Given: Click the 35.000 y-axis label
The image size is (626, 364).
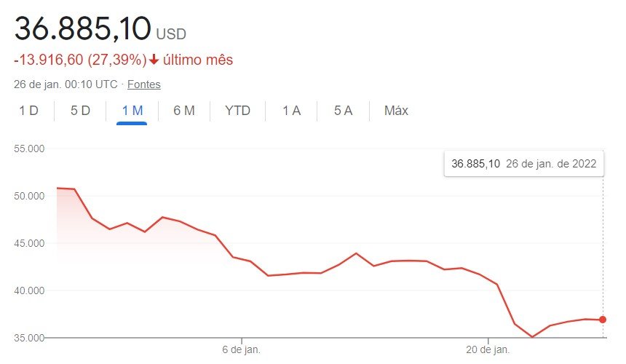Looking at the screenshot, I should (30, 338).
